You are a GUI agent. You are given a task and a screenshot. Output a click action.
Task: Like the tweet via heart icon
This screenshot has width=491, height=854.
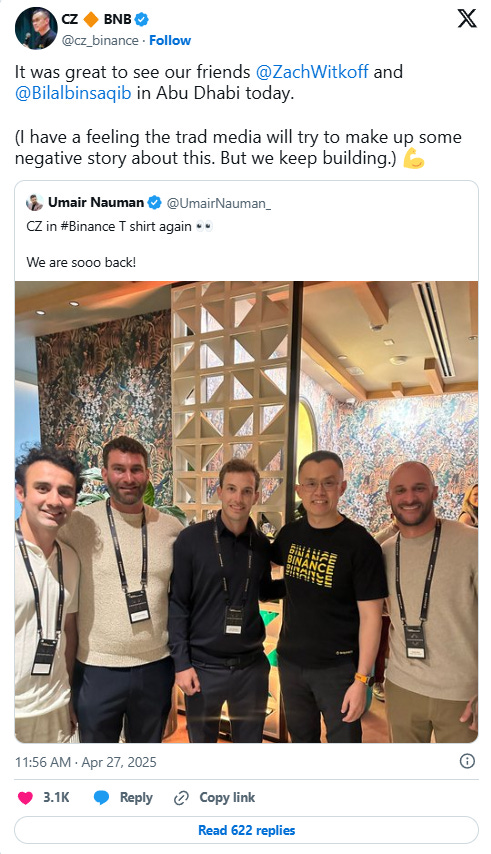25,798
